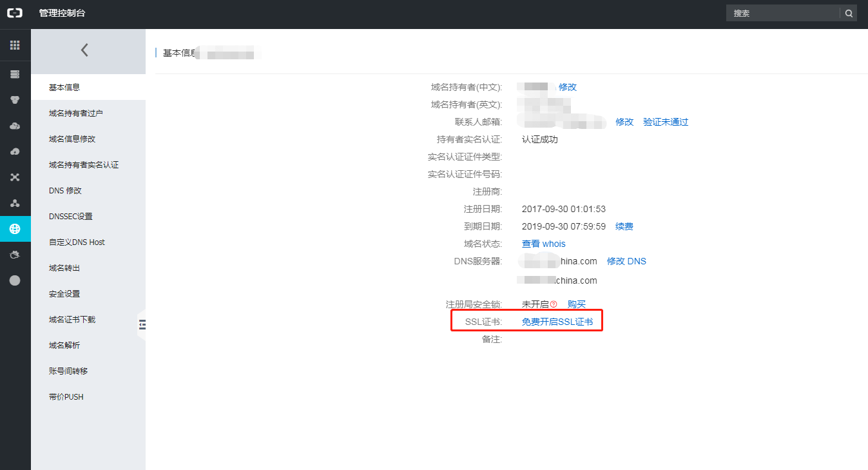Click the red question mark next to 未开启
868x470 pixels.
(554, 304)
